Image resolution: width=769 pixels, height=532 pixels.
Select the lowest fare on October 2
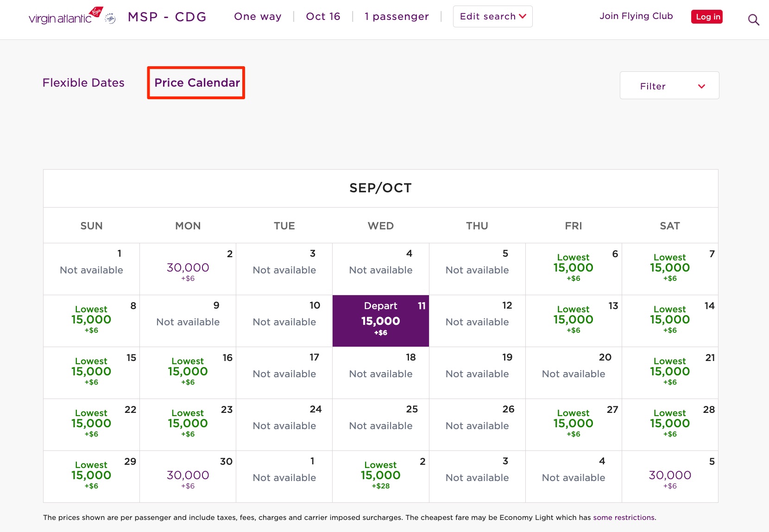click(380, 475)
